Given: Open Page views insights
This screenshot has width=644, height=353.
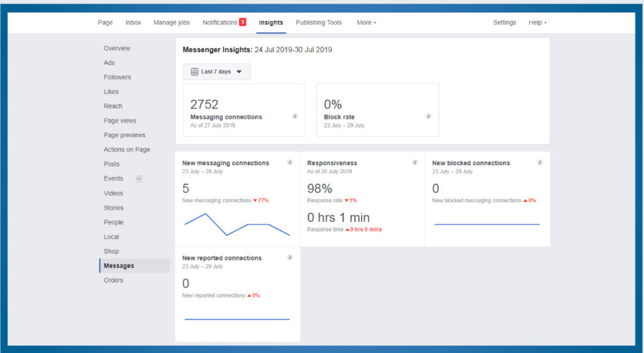Looking at the screenshot, I should [120, 121].
